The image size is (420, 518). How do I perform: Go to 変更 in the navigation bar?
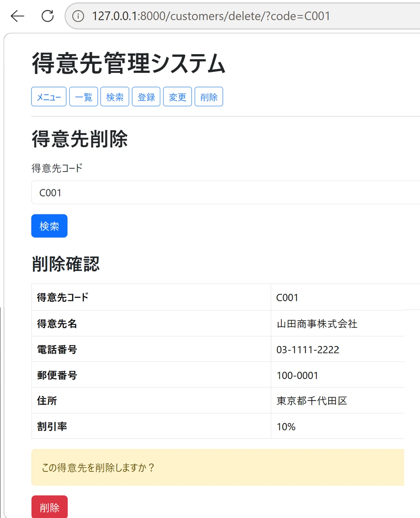(177, 97)
